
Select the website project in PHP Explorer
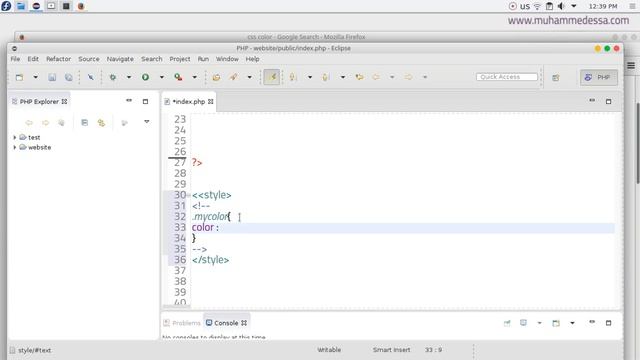39,147
